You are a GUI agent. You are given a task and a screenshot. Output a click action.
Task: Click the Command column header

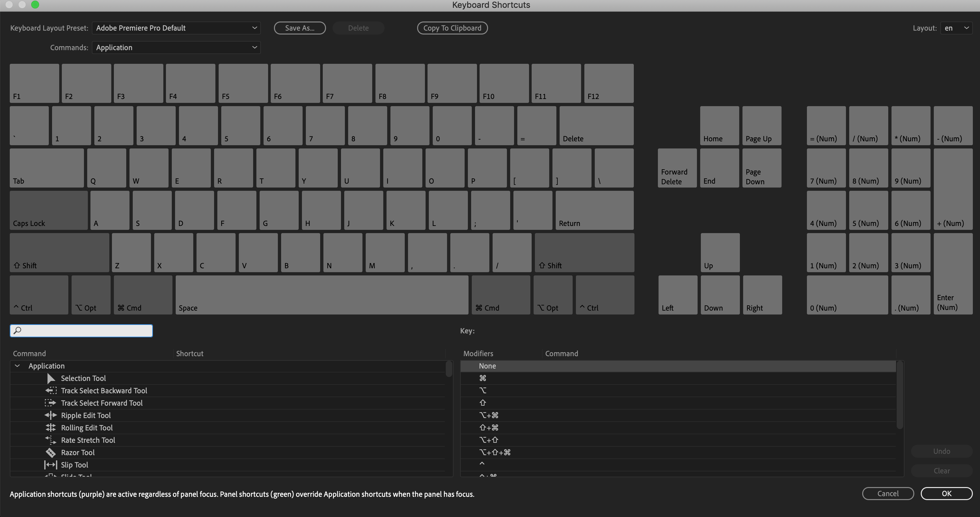pyautogui.click(x=29, y=353)
